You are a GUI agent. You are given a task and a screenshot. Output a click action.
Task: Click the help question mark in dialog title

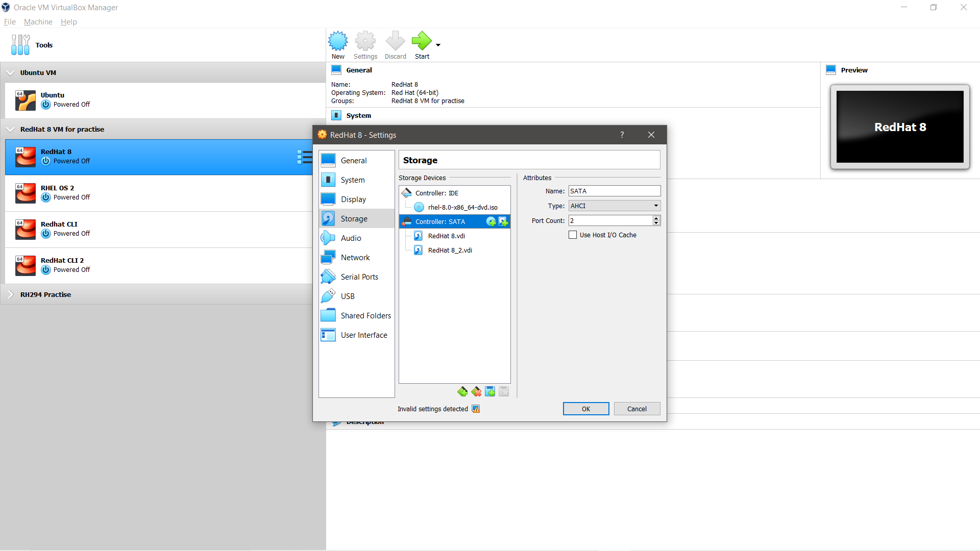tap(622, 135)
